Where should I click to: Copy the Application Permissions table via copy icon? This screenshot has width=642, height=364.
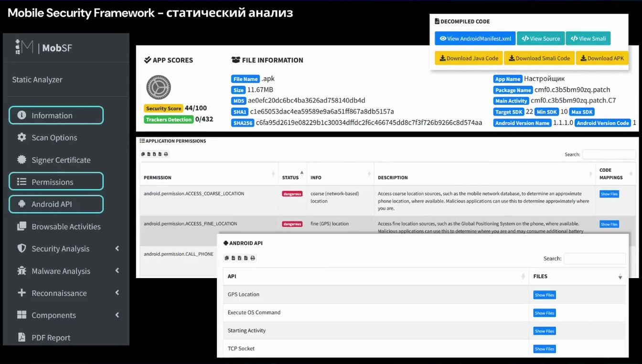coord(143,154)
